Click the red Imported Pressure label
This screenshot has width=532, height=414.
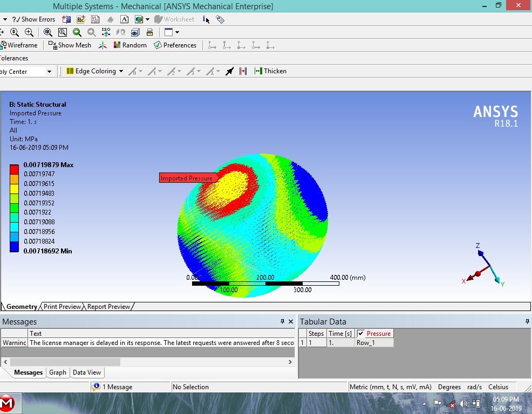(187, 178)
